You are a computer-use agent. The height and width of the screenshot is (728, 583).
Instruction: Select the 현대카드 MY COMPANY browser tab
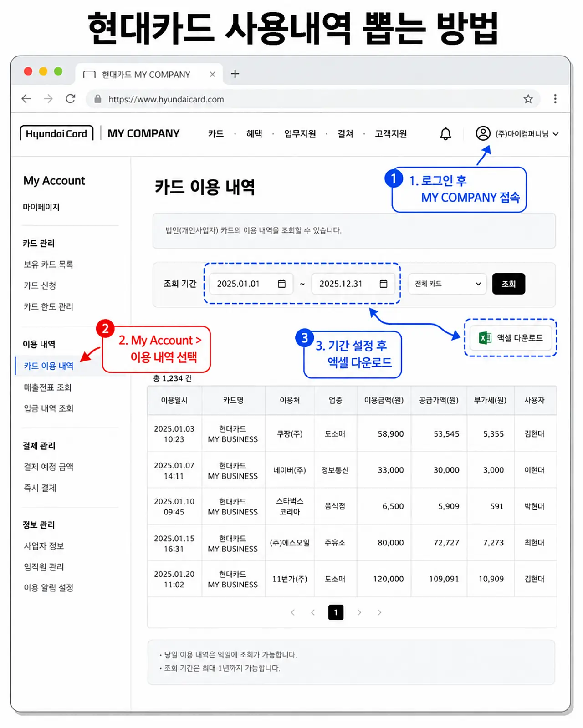click(149, 74)
